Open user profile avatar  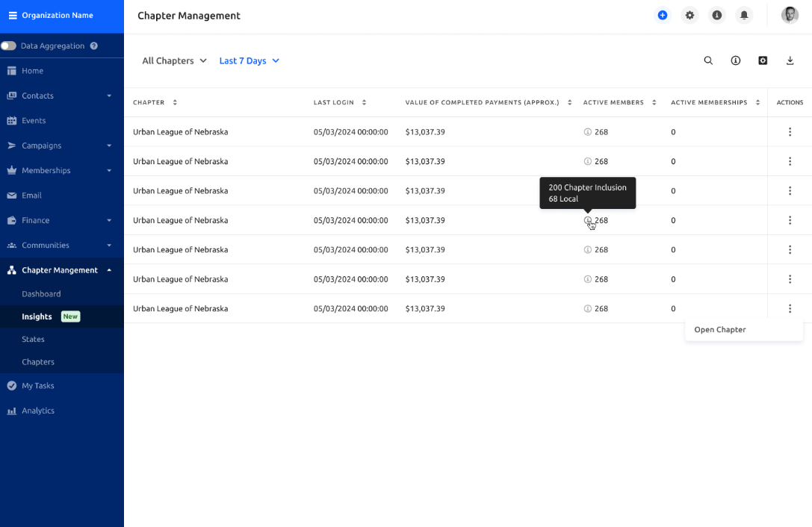790,15
